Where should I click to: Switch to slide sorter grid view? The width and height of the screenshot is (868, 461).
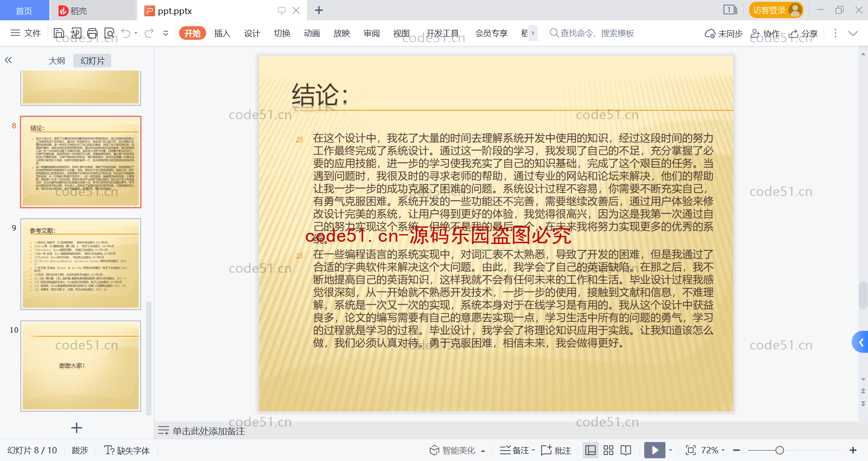click(609, 450)
